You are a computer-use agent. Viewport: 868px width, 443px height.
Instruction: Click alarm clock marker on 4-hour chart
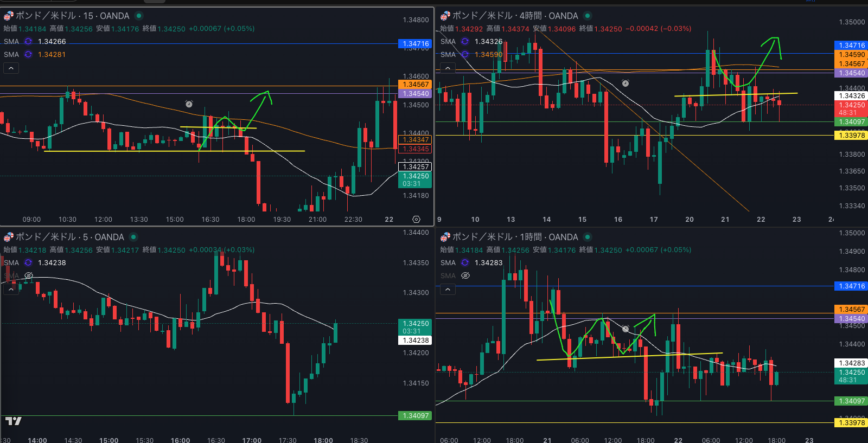[x=626, y=84]
